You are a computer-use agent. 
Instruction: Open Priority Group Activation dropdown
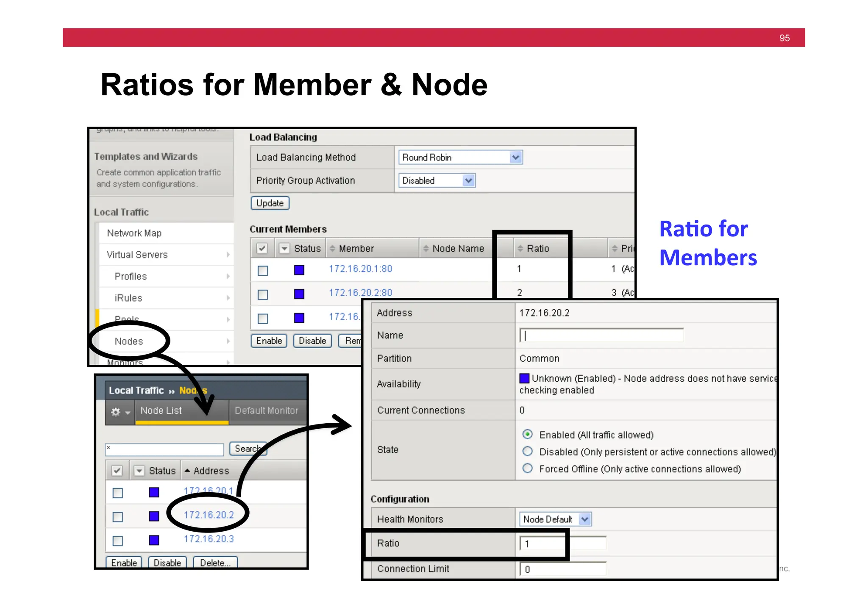437,180
